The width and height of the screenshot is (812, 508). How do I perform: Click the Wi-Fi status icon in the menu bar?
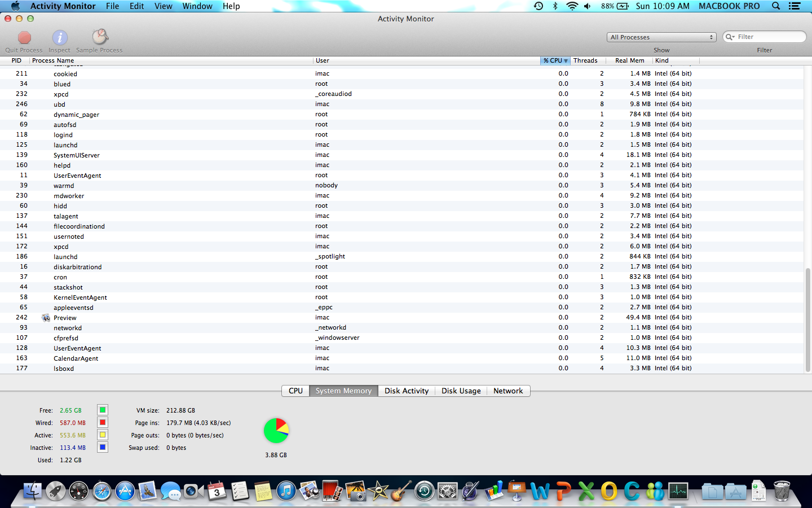(572, 6)
